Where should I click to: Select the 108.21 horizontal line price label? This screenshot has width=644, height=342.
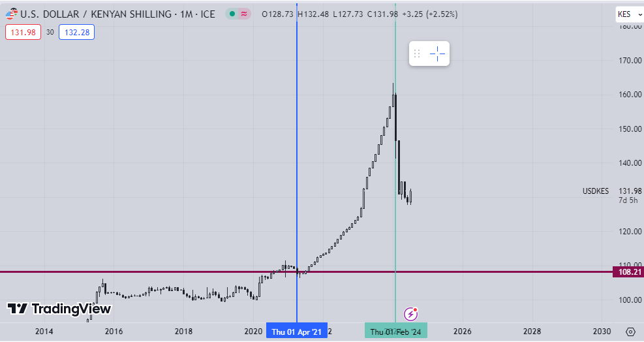(x=627, y=272)
